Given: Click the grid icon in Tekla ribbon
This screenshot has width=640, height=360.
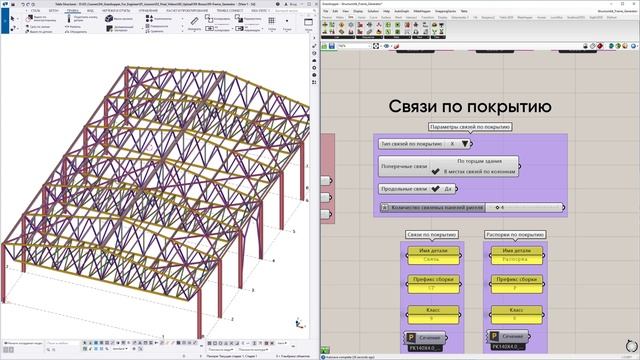Looking at the screenshot, I should point(271,21).
